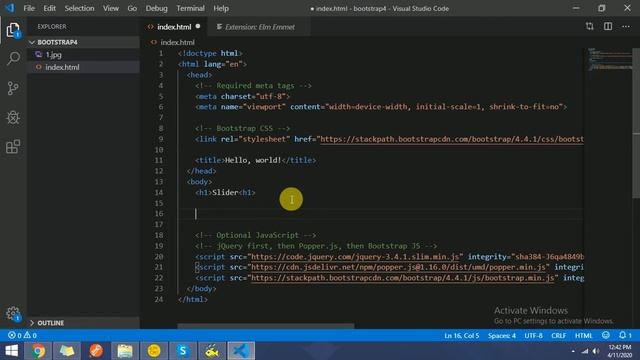Open the View menu
The height and width of the screenshot is (360, 640).
(x=111, y=8)
